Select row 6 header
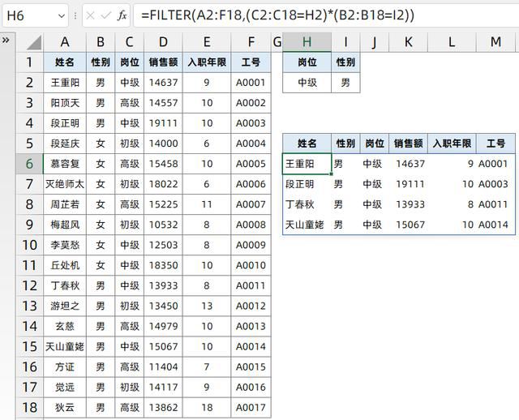519x420 pixels. 30,163
